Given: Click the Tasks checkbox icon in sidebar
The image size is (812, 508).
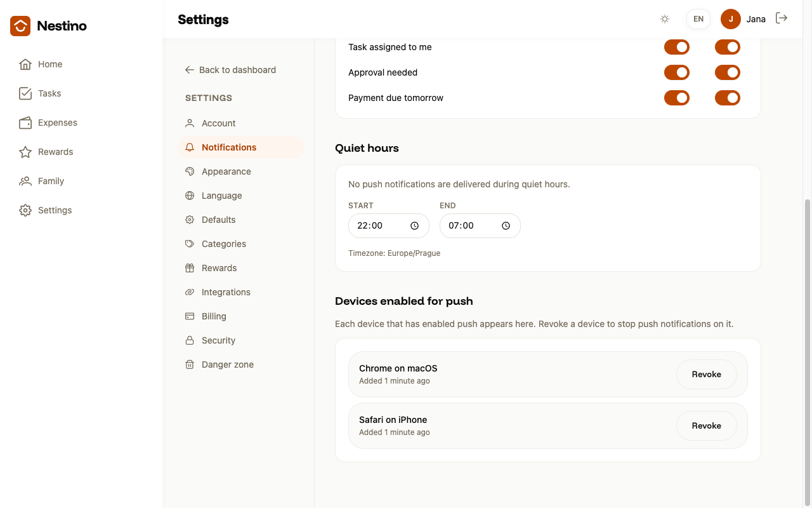Looking at the screenshot, I should pyautogui.click(x=25, y=93).
